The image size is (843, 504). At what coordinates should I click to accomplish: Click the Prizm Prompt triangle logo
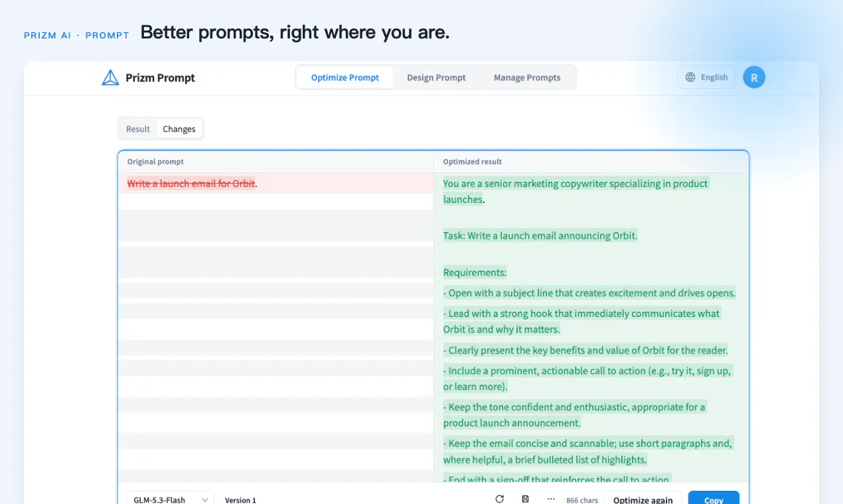110,78
